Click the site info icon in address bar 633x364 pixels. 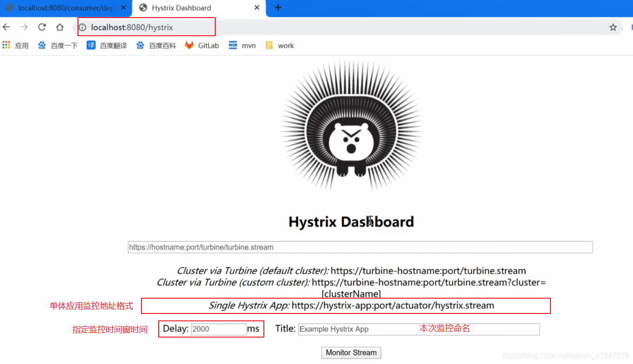83,27
